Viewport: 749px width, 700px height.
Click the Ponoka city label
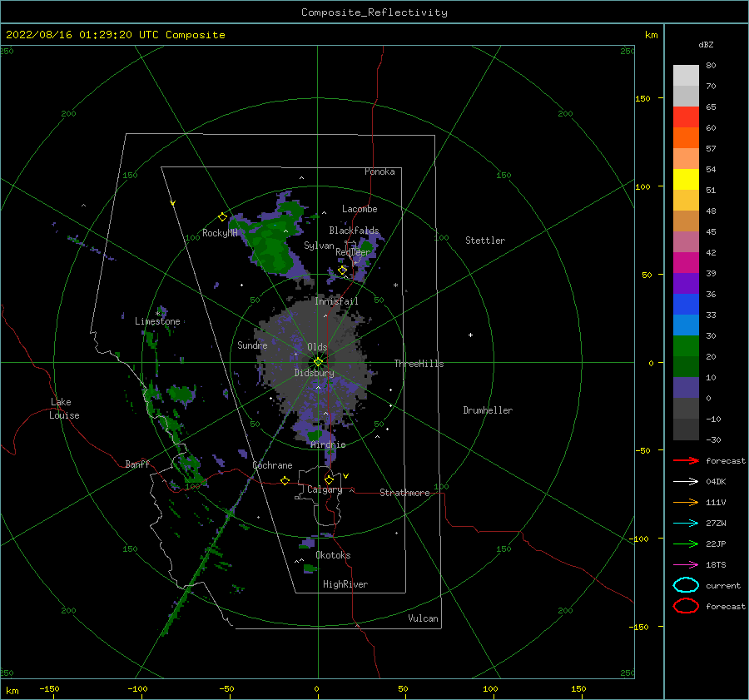379,171
